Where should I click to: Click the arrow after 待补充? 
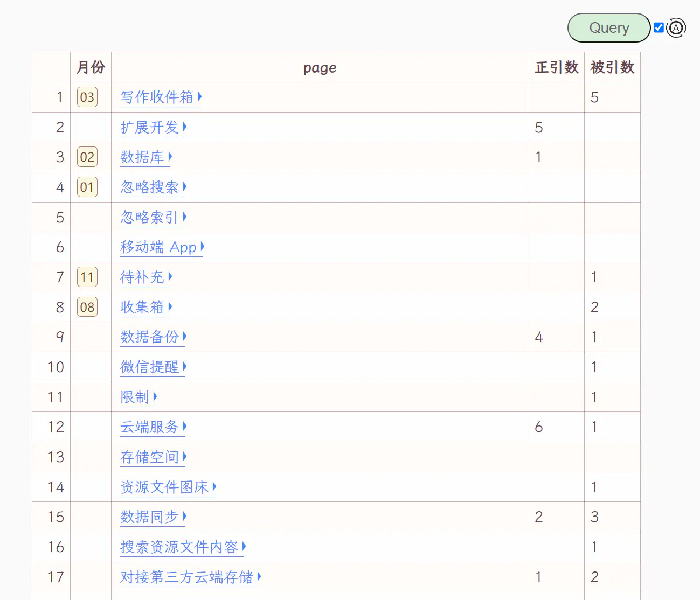click(x=170, y=276)
